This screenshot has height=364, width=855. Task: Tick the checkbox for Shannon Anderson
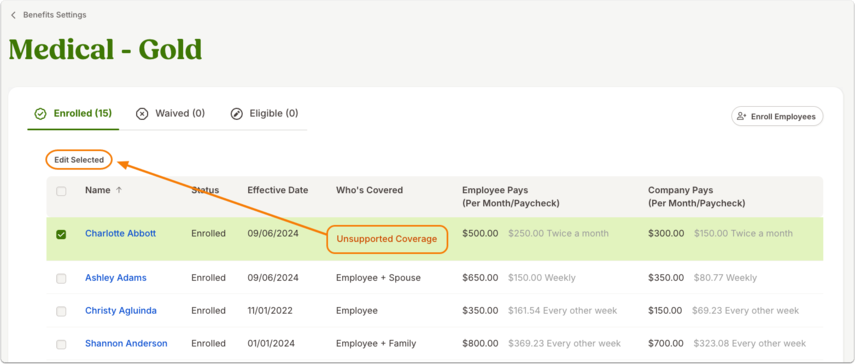click(x=61, y=344)
